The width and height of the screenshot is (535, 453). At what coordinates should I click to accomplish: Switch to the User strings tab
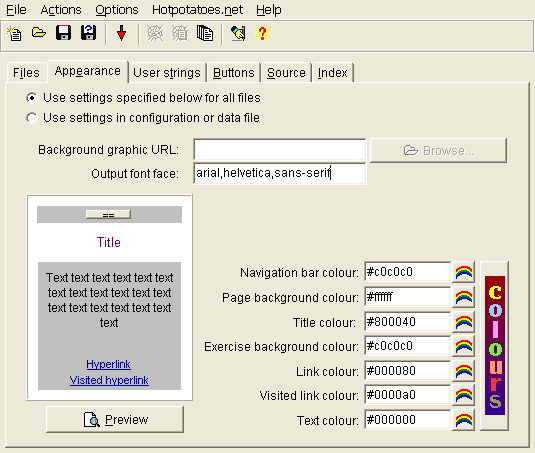[167, 73]
